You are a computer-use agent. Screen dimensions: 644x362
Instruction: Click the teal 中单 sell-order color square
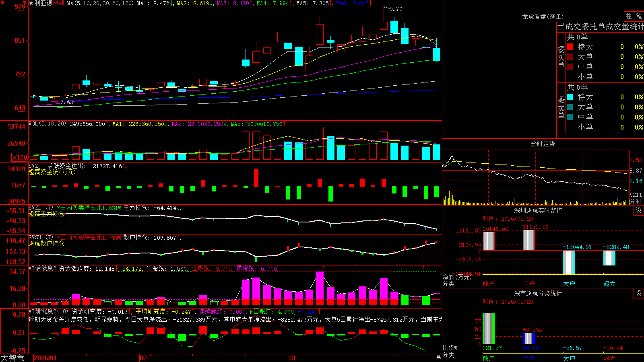click(570, 117)
